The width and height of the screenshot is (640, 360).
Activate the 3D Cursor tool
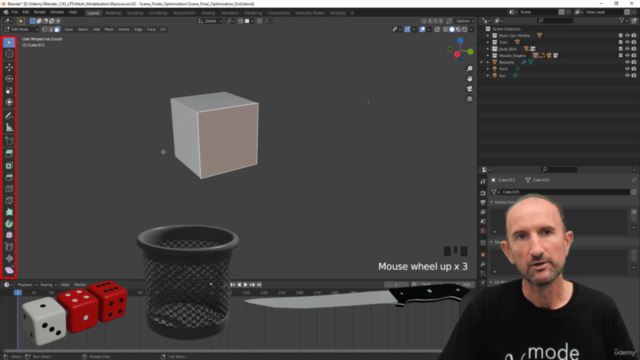tap(9, 54)
